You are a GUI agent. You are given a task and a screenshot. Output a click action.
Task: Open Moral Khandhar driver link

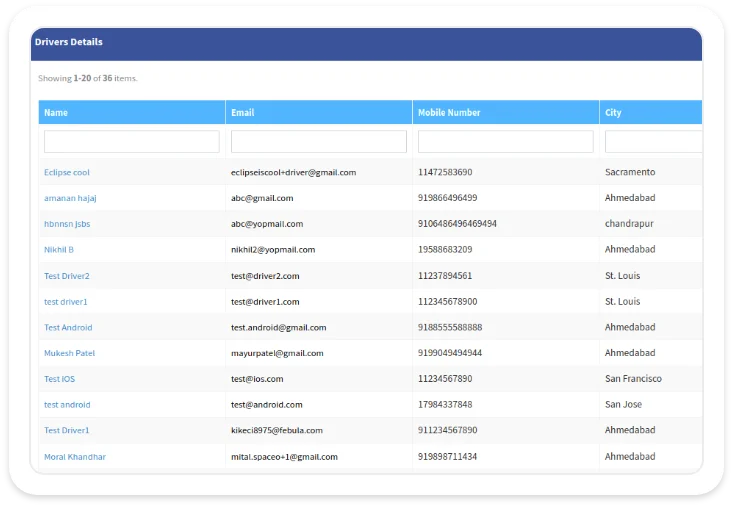(75, 457)
